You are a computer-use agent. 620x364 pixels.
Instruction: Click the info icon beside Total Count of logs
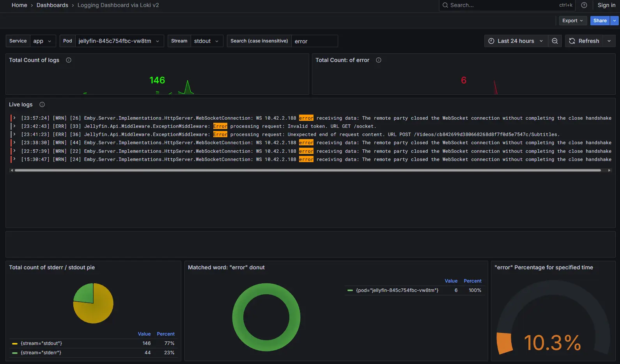(x=69, y=60)
